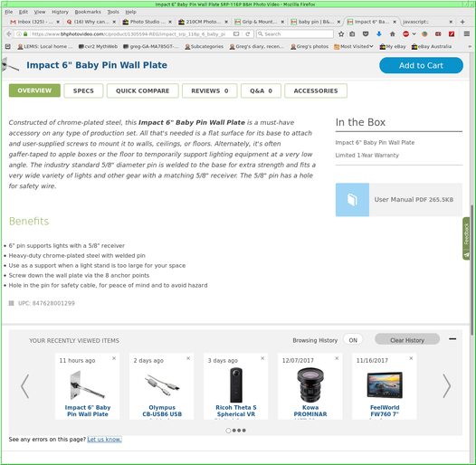This screenshot has width=476, height=465.
Task: Open Greg's photos bookmark
Action: [309, 46]
